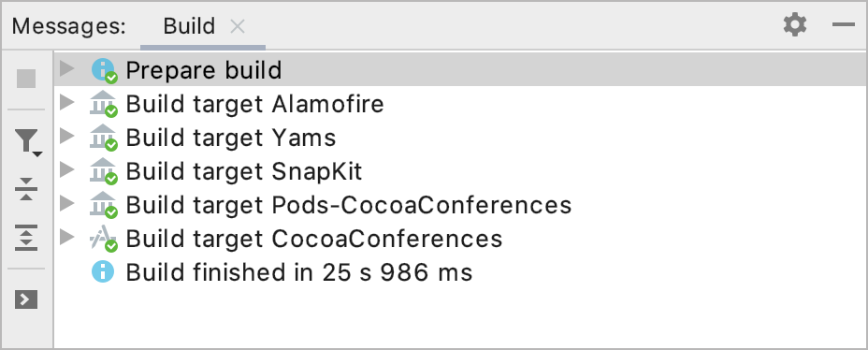Image resolution: width=868 pixels, height=350 pixels.
Task: Expand Build target Yams node
Action: tap(67, 137)
